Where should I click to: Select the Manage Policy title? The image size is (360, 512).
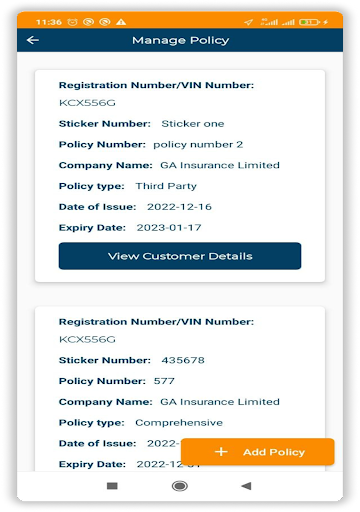181,40
